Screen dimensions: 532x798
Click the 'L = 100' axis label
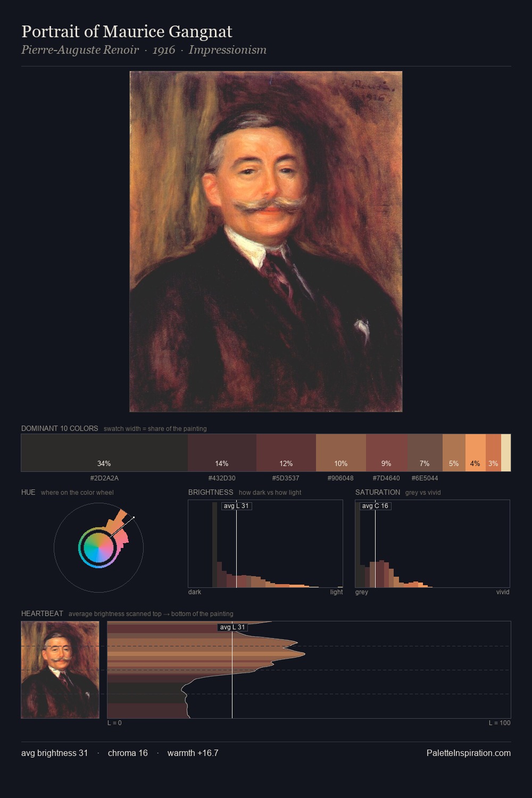500,723
